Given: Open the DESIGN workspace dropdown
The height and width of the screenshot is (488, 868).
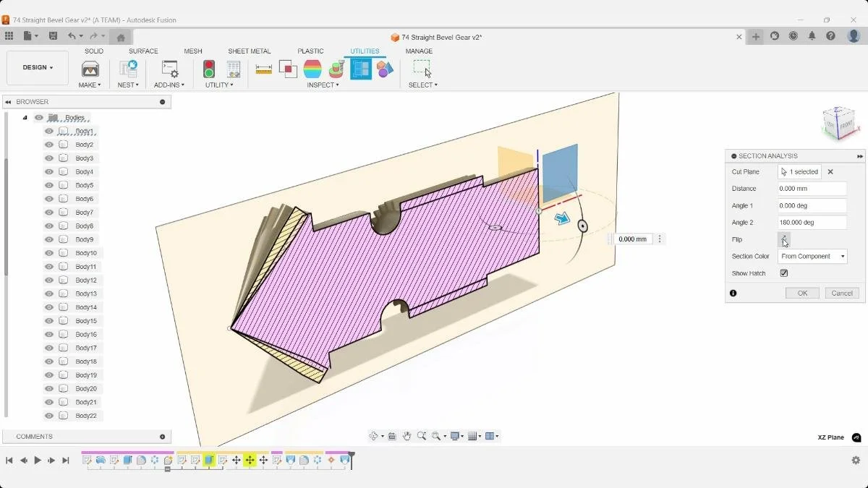Looking at the screenshot, I should point(38,67).
